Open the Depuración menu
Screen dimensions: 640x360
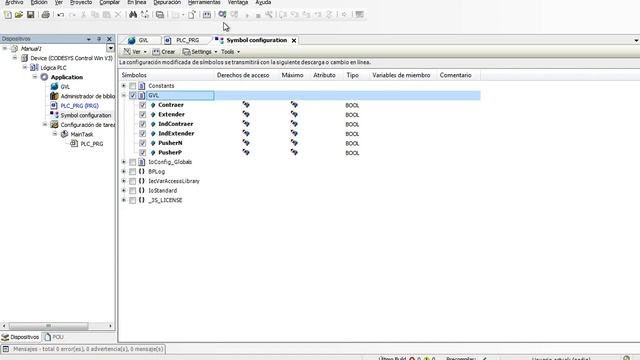pos(167,2)
